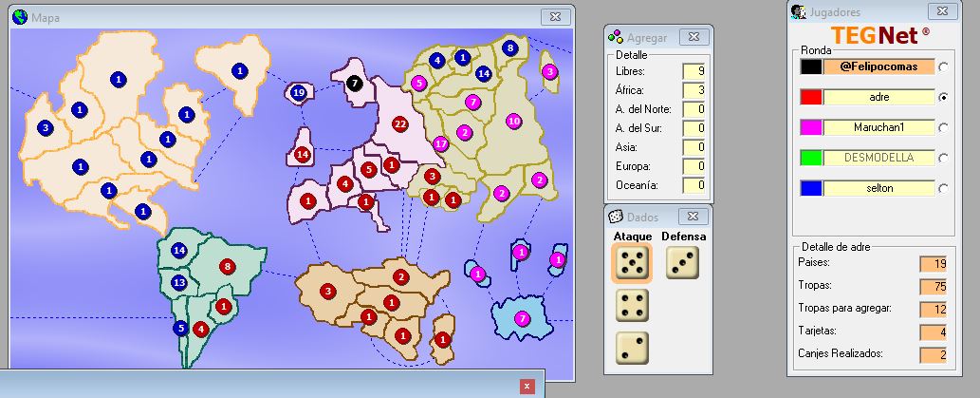Select the radio button for player Maruchan1
Viewport: 980px width, 398px height.
click(x=943, y=127)
